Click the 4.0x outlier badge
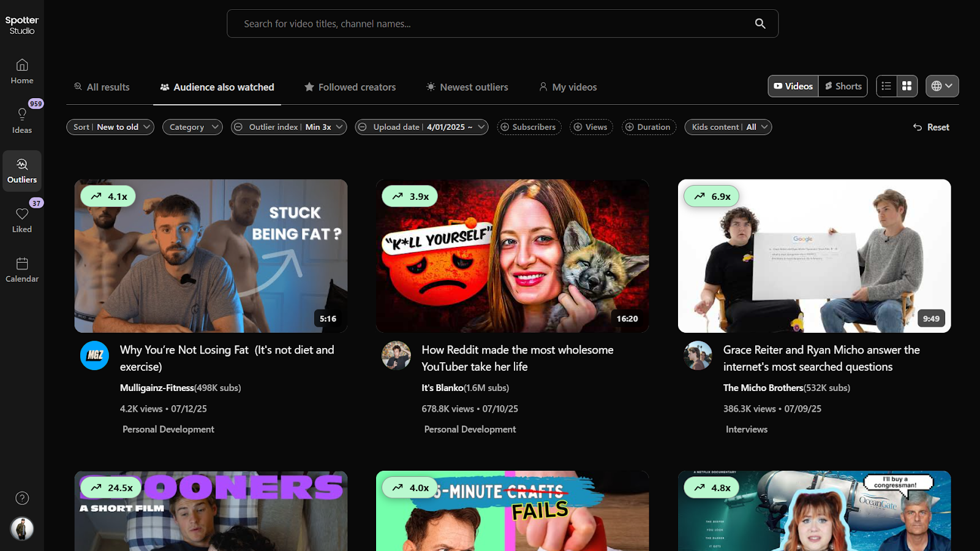 pyautogui.click(x=410, y=488)
